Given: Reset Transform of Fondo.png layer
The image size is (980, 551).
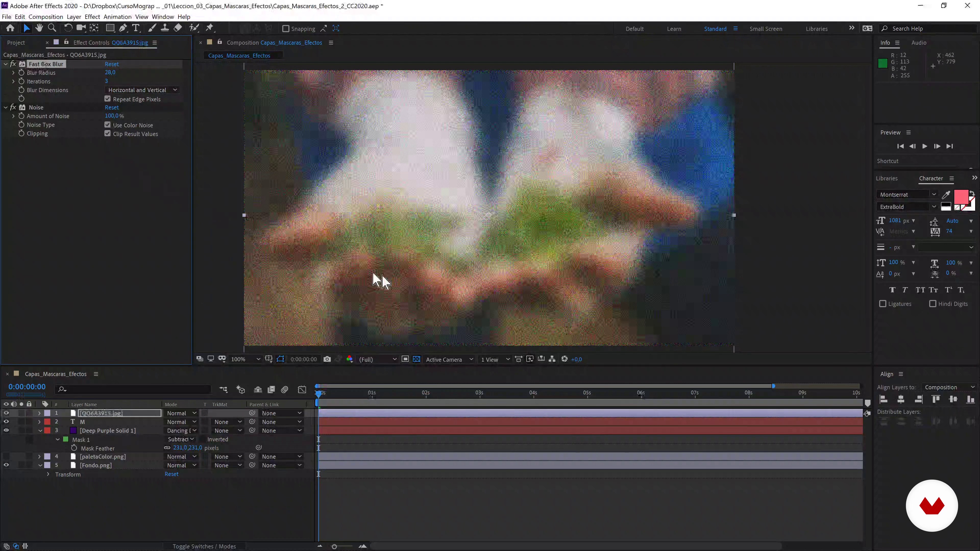Looking at the screenshot, I should coord(171,474).
